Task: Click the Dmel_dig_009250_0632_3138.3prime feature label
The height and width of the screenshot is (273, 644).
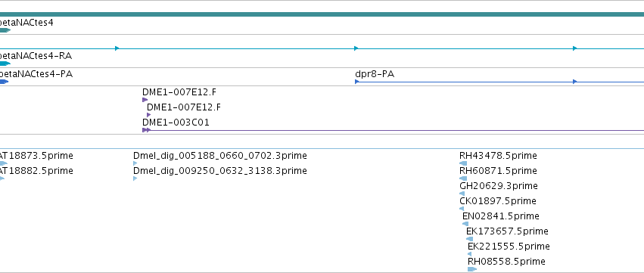Action: (220, 171)
